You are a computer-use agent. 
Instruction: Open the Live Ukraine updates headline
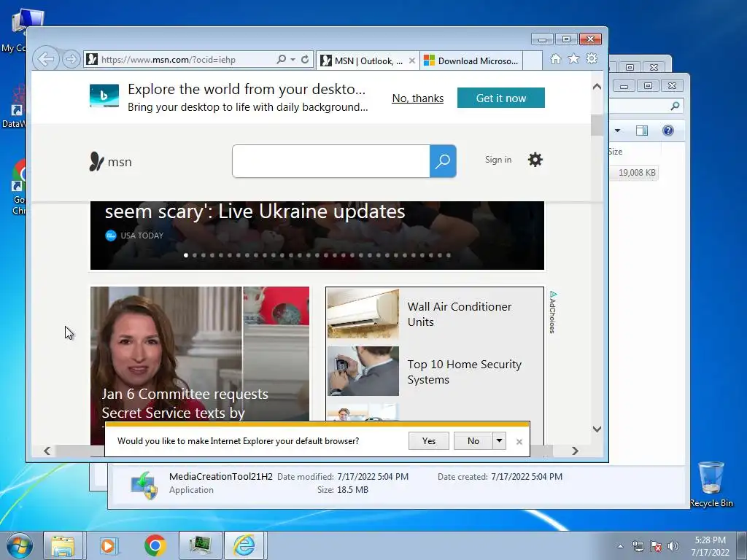(255, 211)
